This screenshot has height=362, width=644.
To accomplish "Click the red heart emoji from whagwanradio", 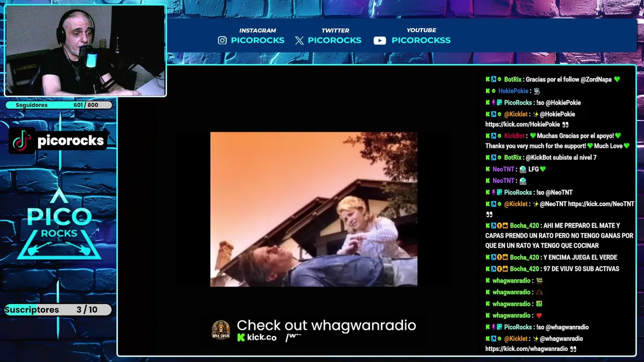I will click(539, 316).
